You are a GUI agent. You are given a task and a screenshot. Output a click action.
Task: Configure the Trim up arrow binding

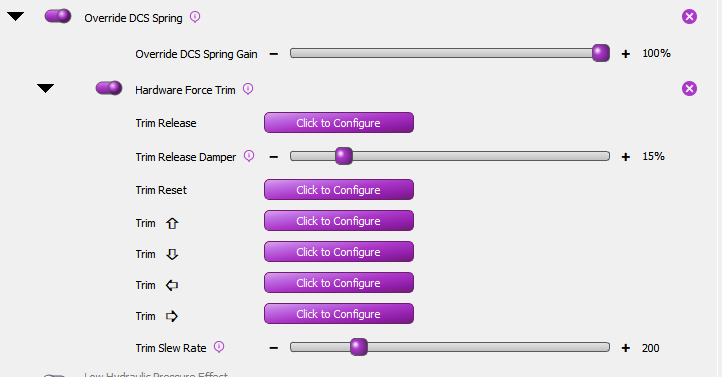pyautogui.click(x=339, y=221)
